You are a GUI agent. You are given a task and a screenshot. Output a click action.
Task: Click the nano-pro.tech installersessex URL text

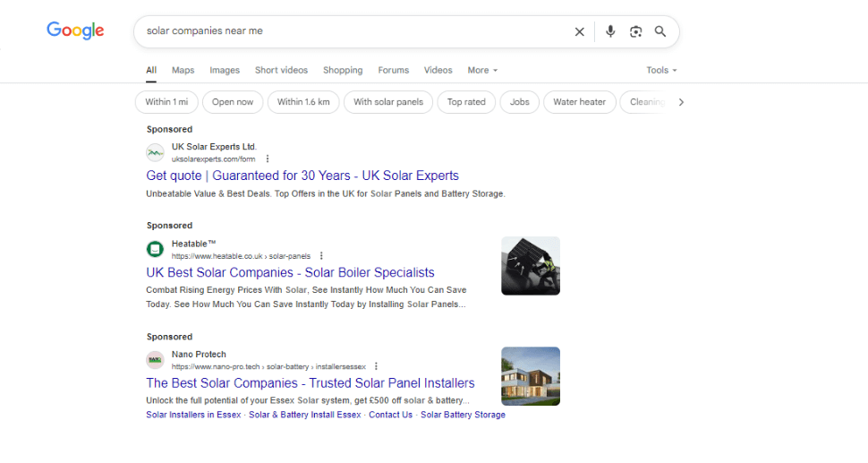pos(268,366)
